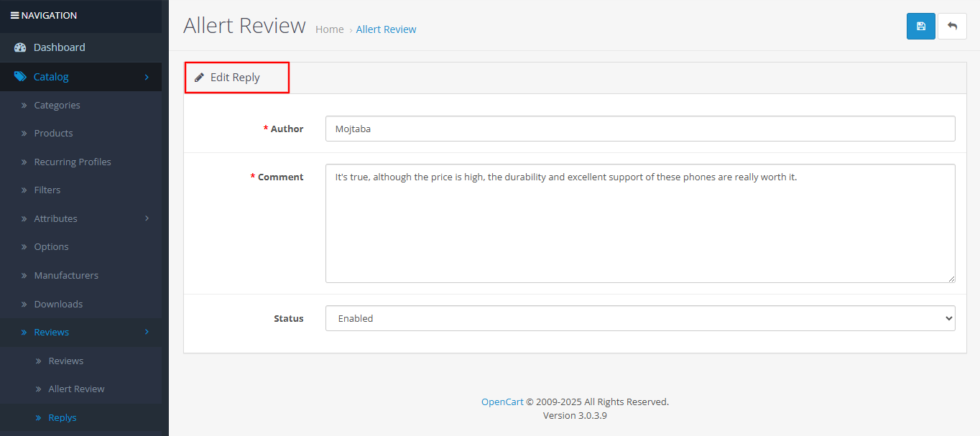This screenshot has height=436, width=980.
Task: Click the back arrow cancel icon
Action: point(952,27)
